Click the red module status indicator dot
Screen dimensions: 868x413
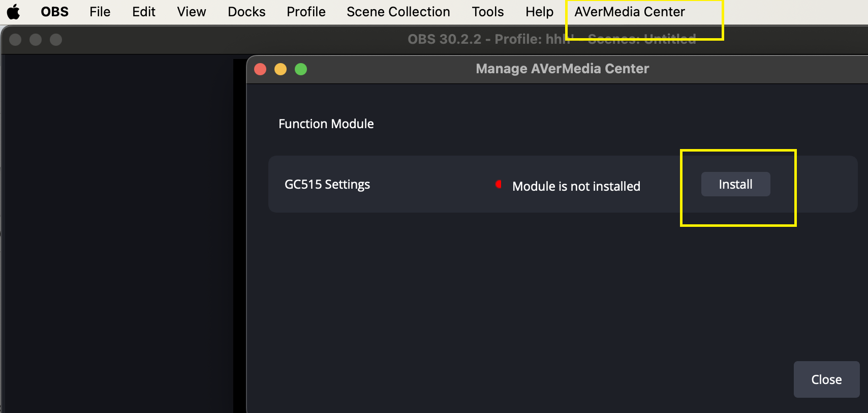pyautogui.click(x=499, y=184)
